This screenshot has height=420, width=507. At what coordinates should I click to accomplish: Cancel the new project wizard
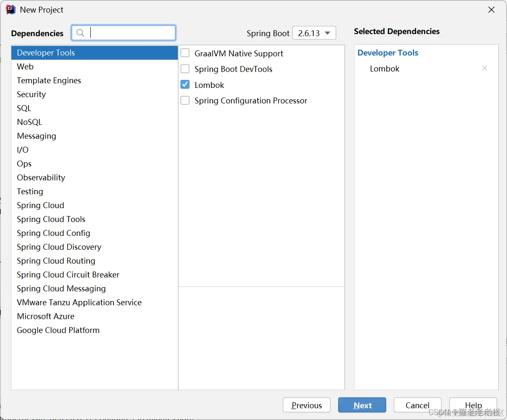pyautogui.click(x=417, y=405)
